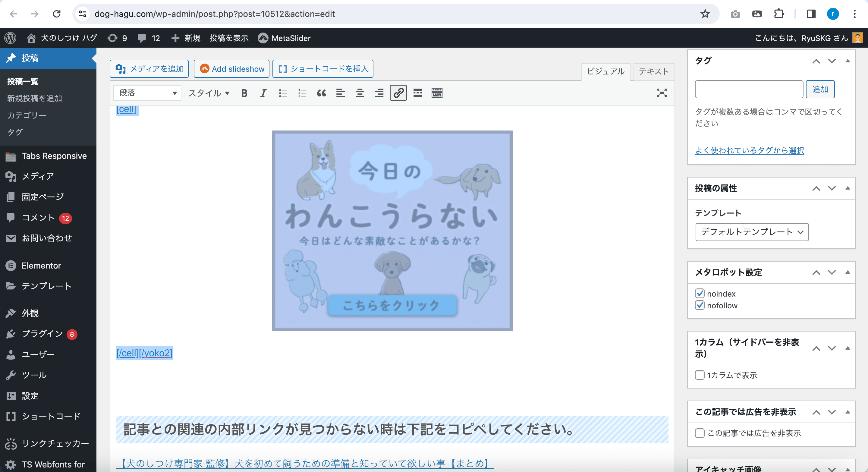
Task: Switch to the テキスト editor tab
Action: tap(654, 71)
